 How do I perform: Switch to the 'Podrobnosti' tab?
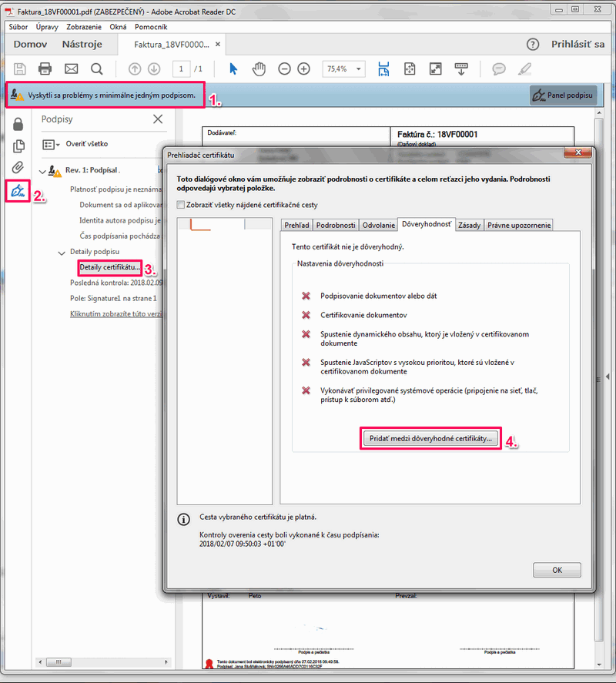point(336,225)
